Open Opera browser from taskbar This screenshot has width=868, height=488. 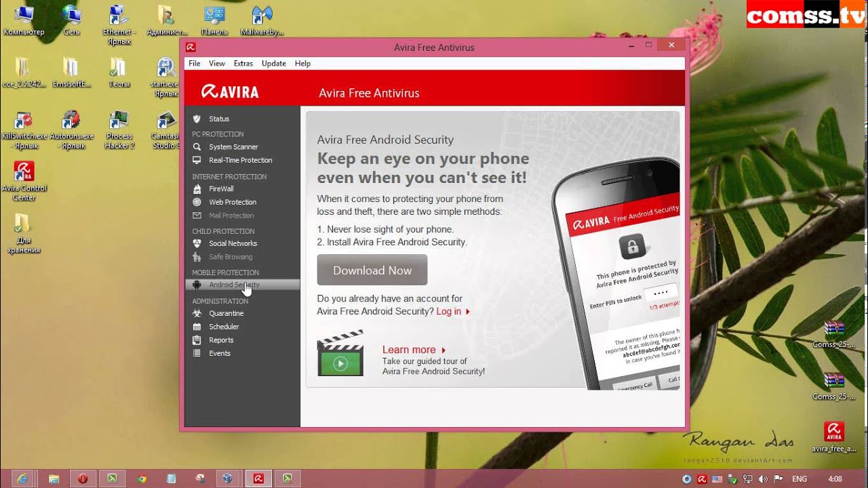click(83, 479)
